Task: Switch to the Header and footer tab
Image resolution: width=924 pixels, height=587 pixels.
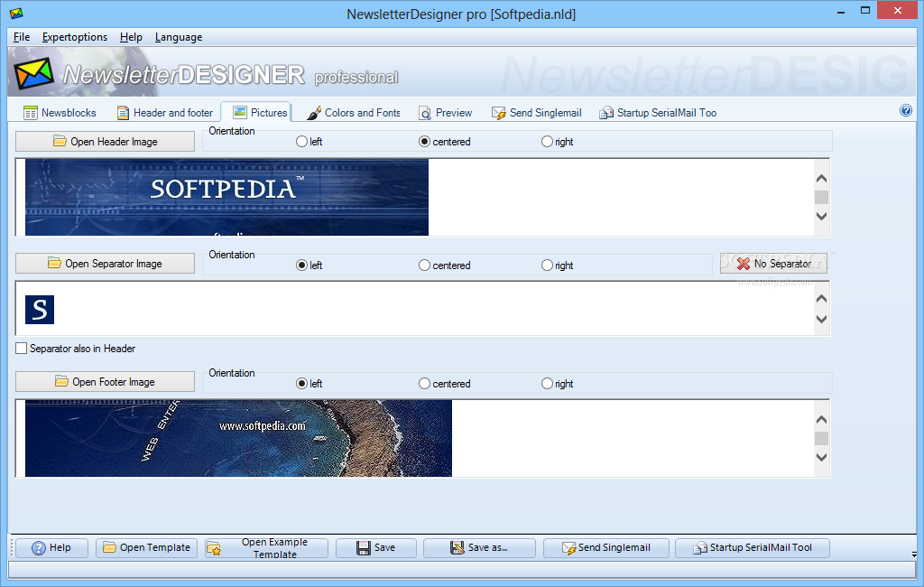Action: [165, 113]
